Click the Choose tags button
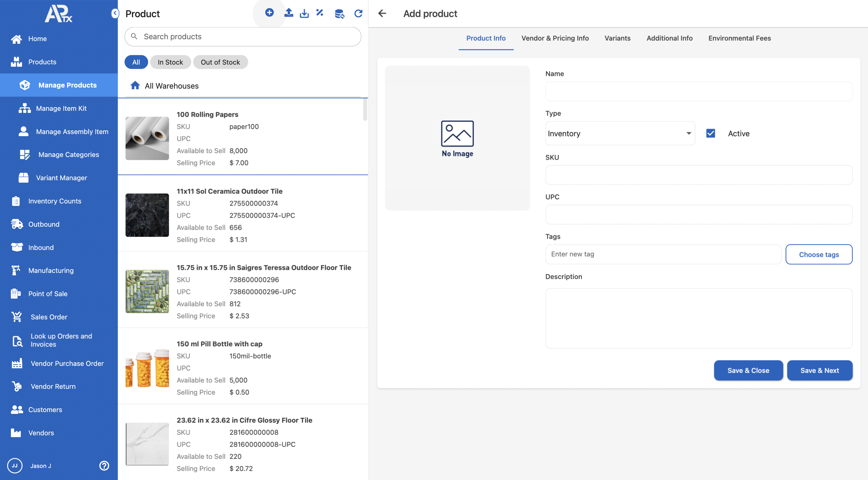Image resolution: width=868 pixels, height=480 pixels. [818, 254]
